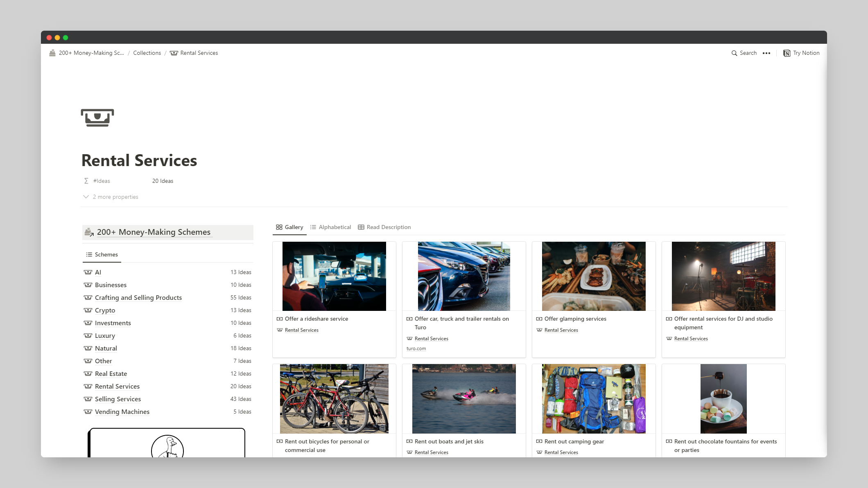Open the Crafting and Selling Products scheme

pyautogui.click(x=138, y=297)
